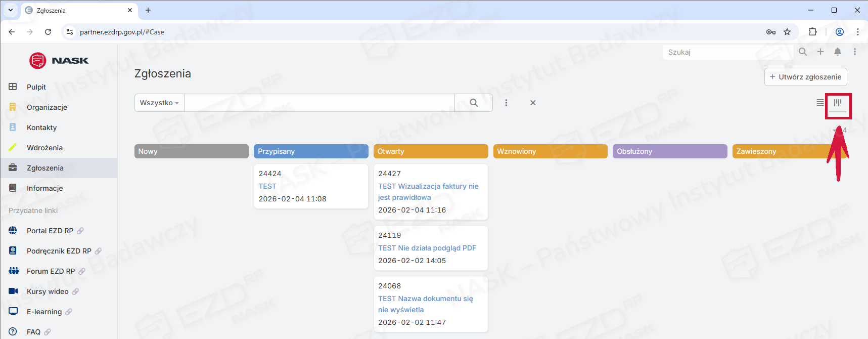The image size is (868, 339).
Task: Open the TEST Wizualizacja faktury case link
Action: (x=428, y=192)
